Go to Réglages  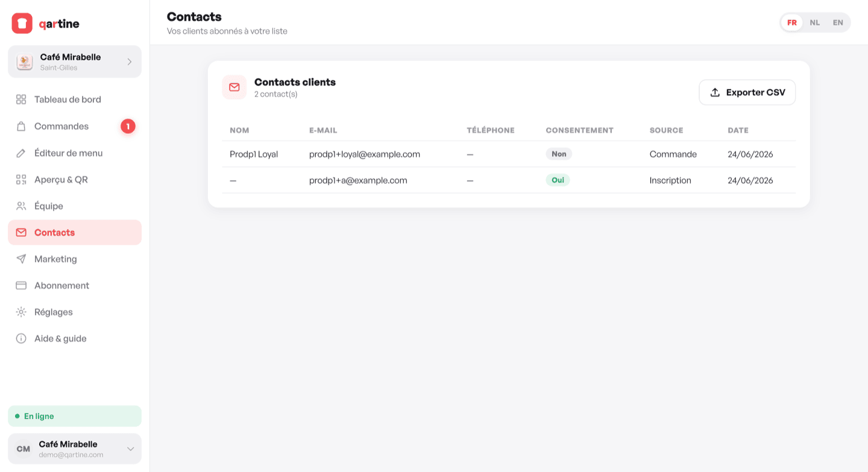coord(75,312)
